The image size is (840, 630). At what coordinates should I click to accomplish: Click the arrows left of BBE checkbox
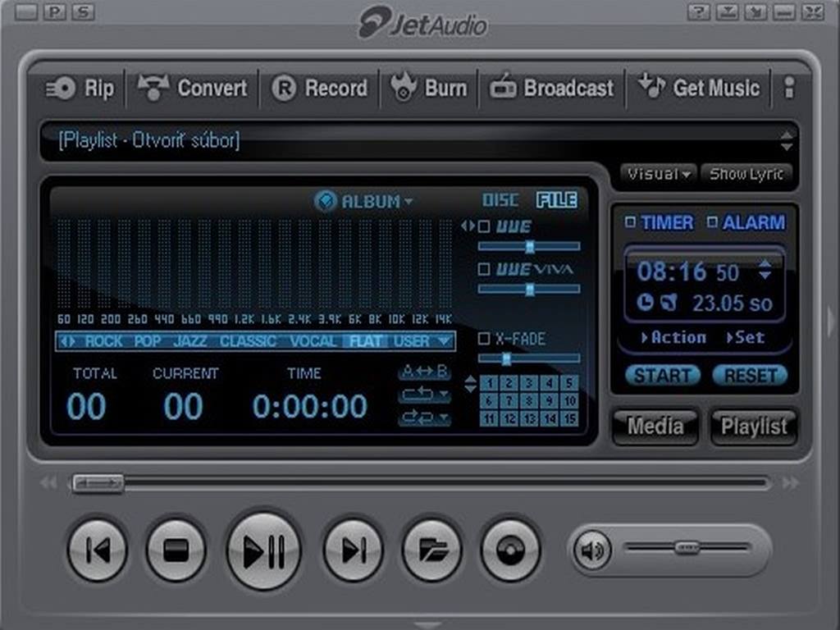[x=468, y=226]
